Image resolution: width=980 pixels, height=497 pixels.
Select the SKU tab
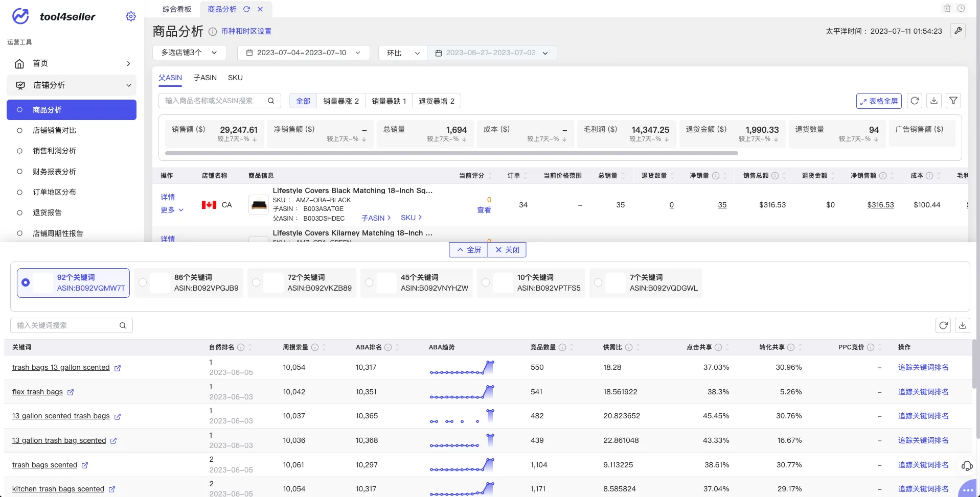[x=235, y=78]
